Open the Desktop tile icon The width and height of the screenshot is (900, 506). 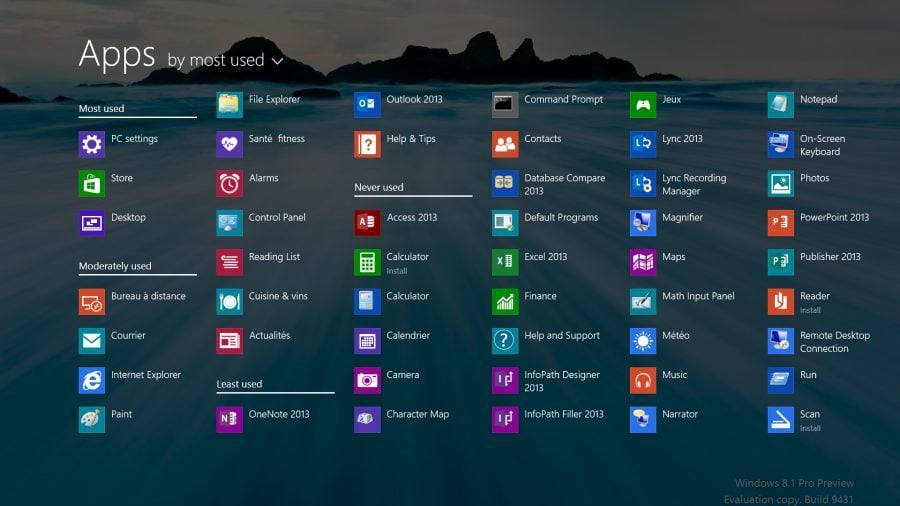tap(92, 223)
